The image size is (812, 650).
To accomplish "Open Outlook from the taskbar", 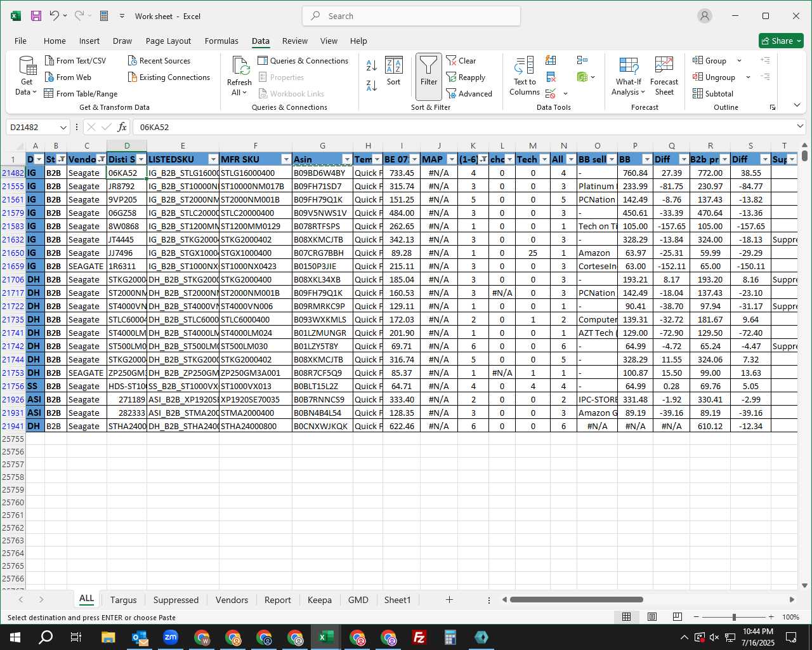I will tap(140, 637).
